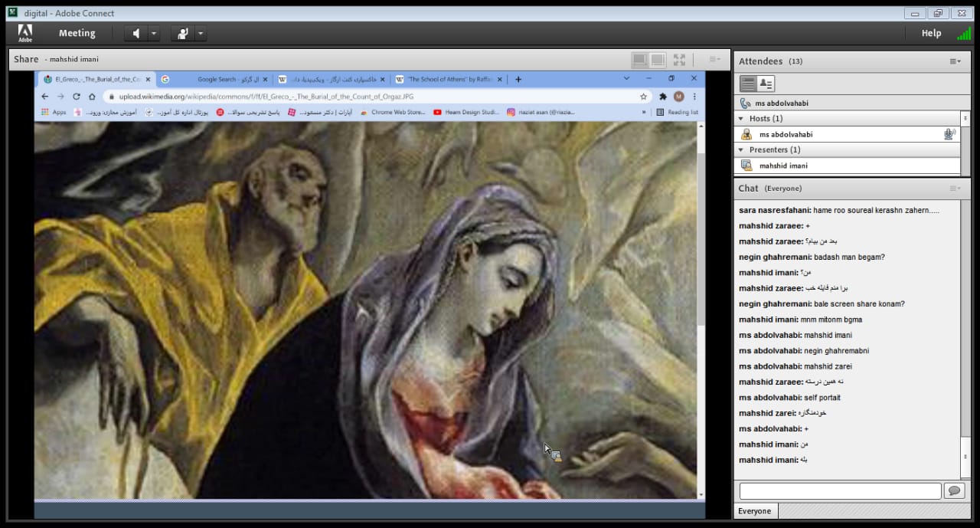The width and height of the screenshot is (980, 528).
Task: Collapse the Presenters group
Action: pos(740,149)
